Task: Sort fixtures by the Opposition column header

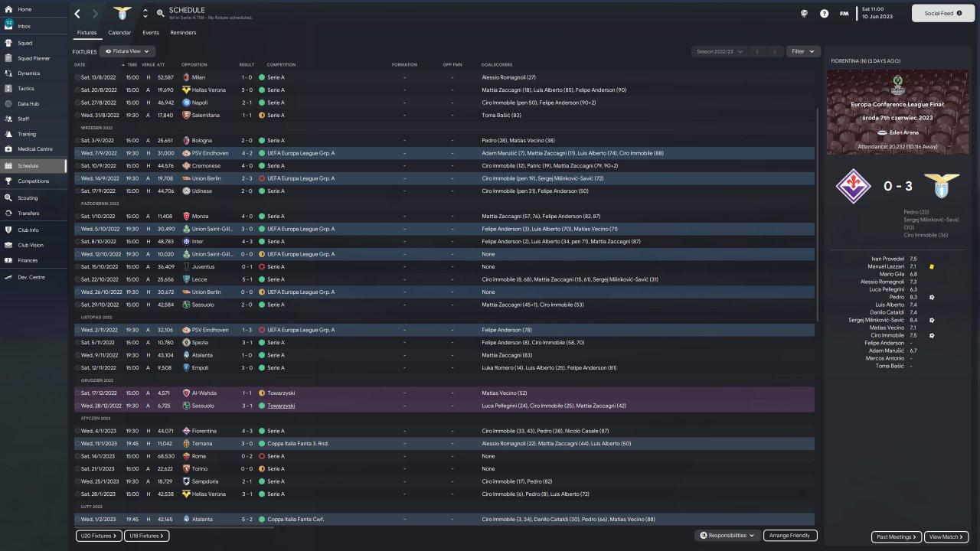Action: pos(194,64)
